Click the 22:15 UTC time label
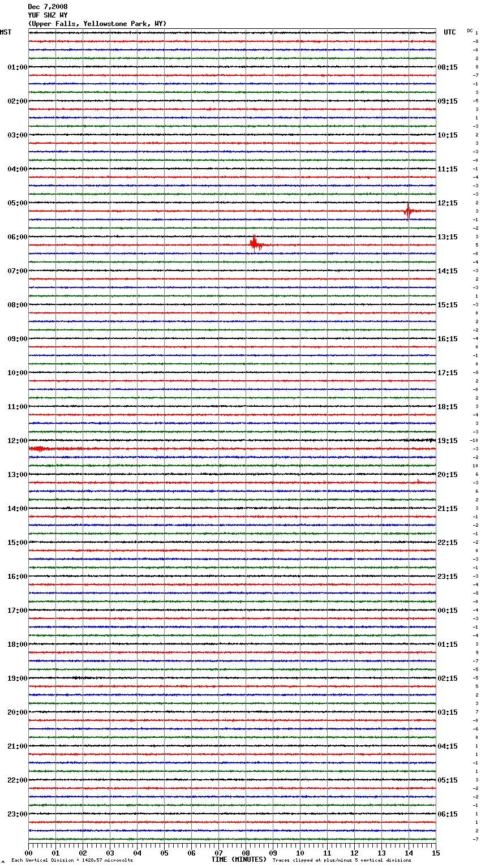The height and width of the screenshot is (868, 481). 448,543
